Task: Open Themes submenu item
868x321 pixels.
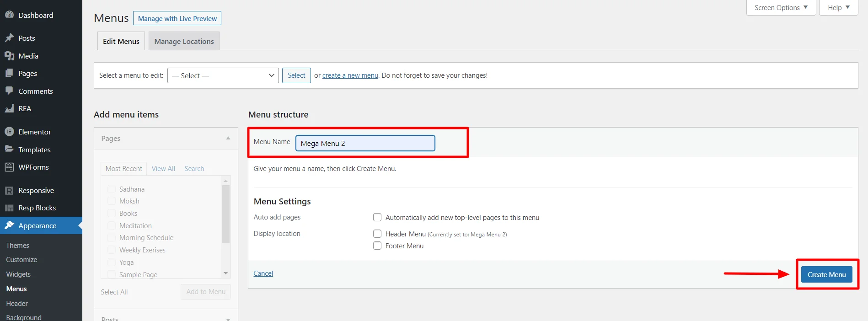Action: point(17,245)
